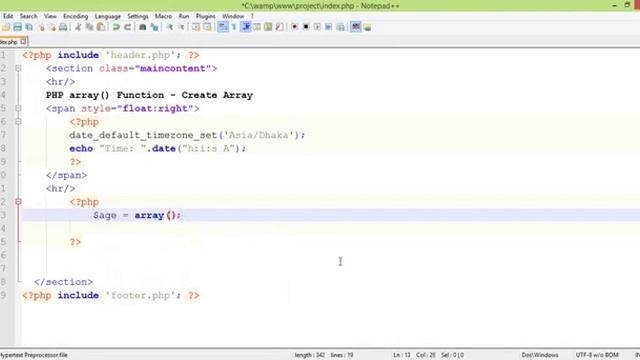Collapse the section maincontent fold marker

point(18,68)
